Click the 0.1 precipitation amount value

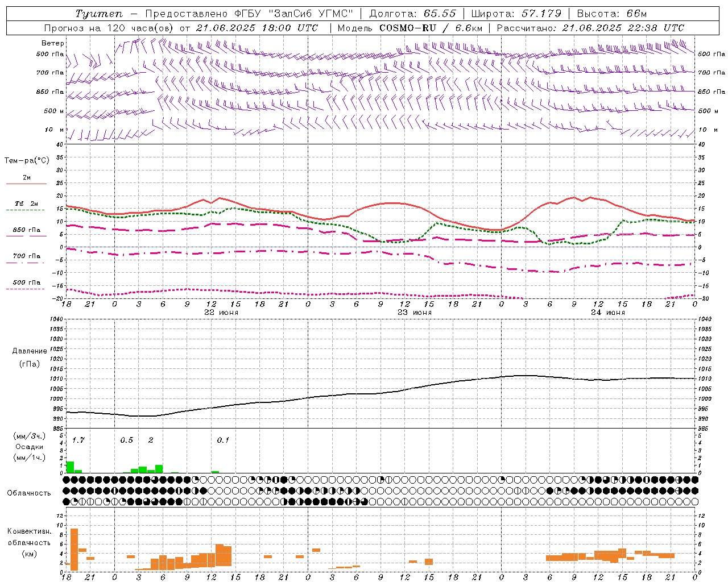(224, 440)
